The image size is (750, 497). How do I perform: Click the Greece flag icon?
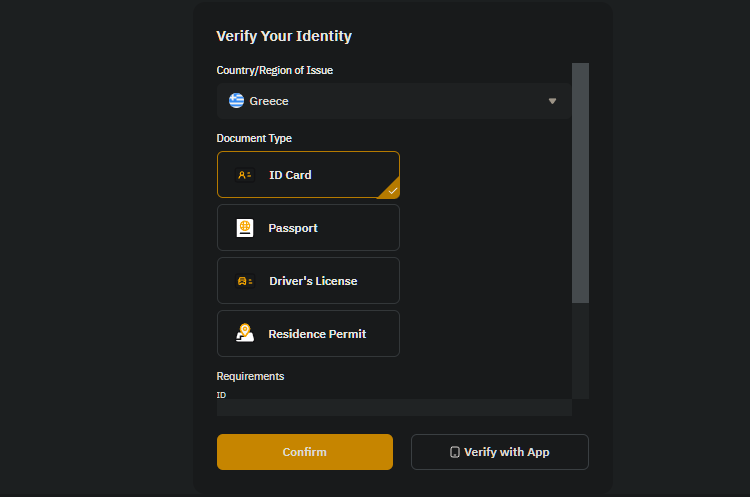pyautogui.click(x=236, y=100)
